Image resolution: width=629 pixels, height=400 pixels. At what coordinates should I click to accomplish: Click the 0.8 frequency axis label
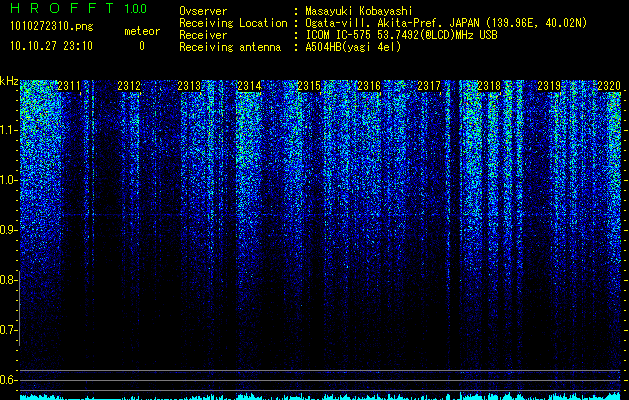pos(8,280)
